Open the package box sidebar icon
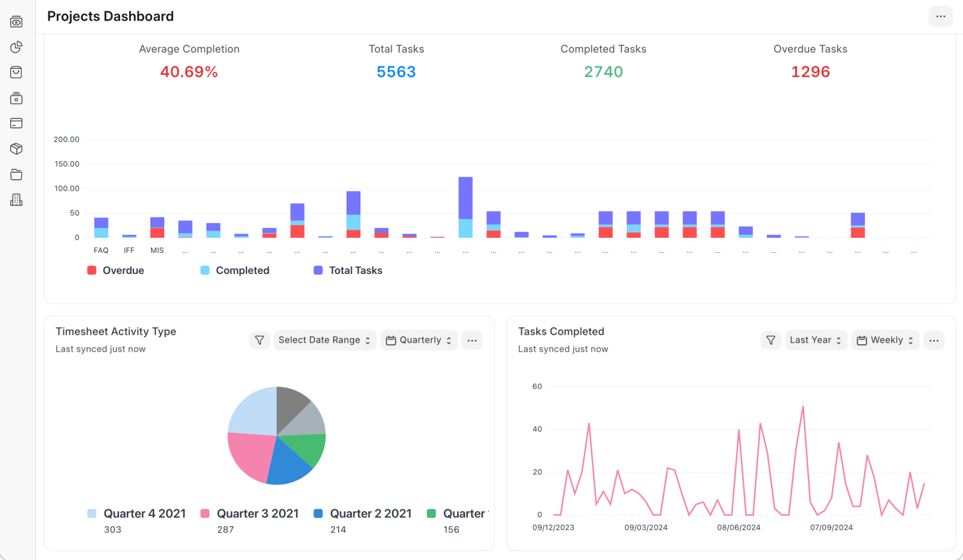The height and width of the screenshot is (560, 963). point(16,148)
